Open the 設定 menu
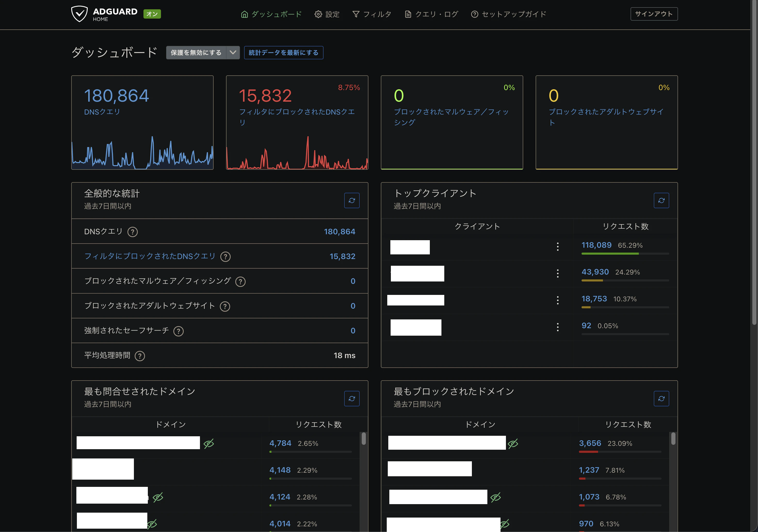 327,14
